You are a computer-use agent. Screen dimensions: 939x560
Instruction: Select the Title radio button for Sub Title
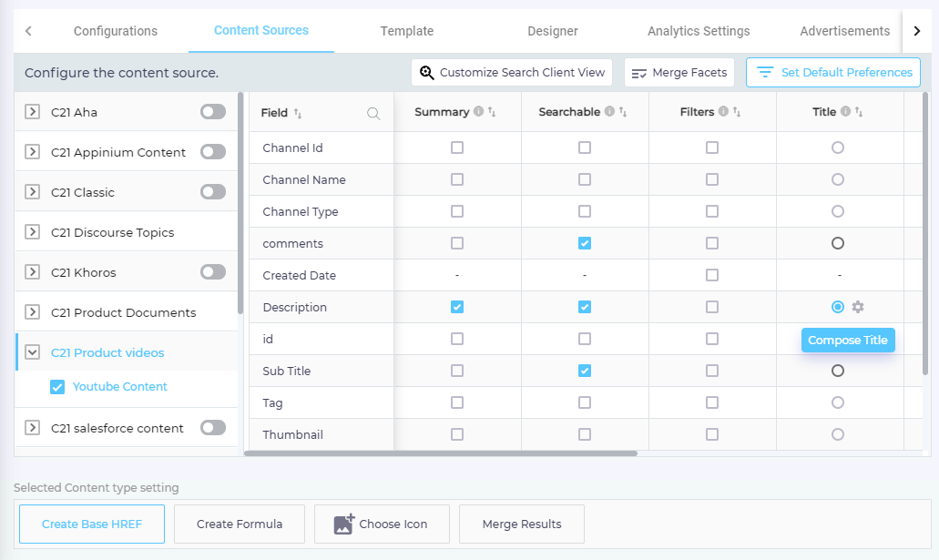point(838,371)
